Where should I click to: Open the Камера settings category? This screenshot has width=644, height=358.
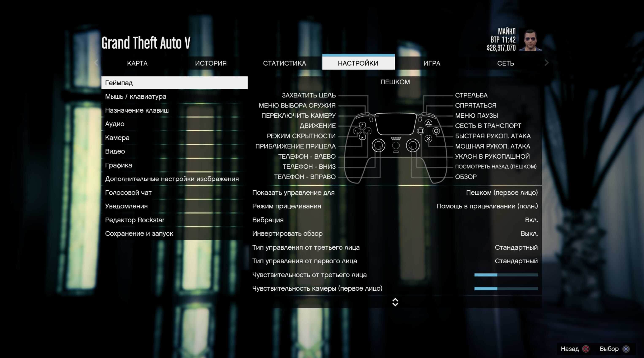[175, 137]
